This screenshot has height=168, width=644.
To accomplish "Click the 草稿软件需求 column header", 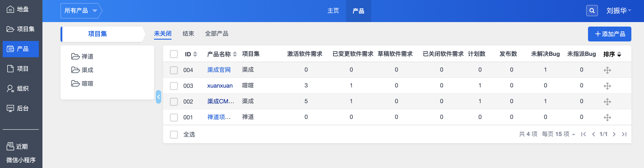I will (x=395, y=54).
